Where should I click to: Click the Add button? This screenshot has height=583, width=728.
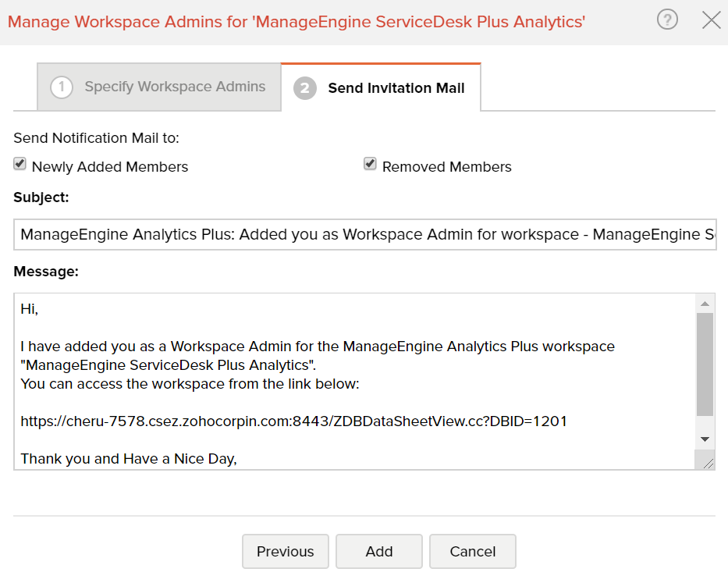379,552
